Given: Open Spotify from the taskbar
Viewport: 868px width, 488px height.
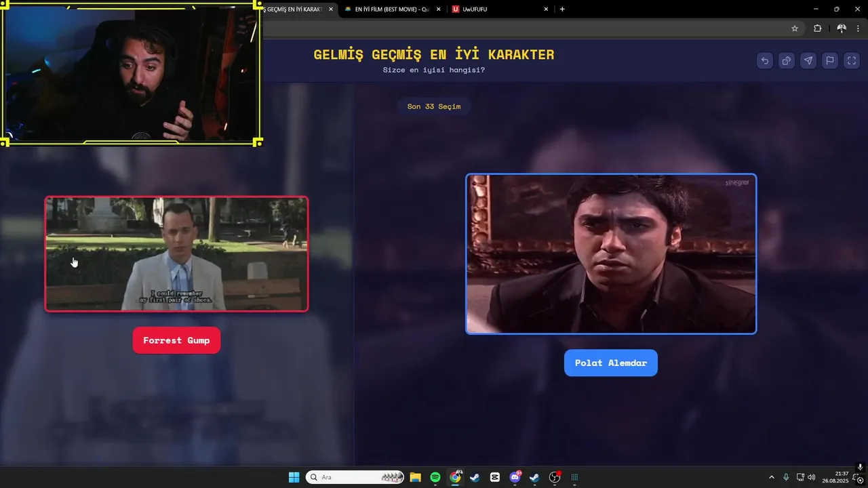Looking at the screenshot, I should 435,477.
